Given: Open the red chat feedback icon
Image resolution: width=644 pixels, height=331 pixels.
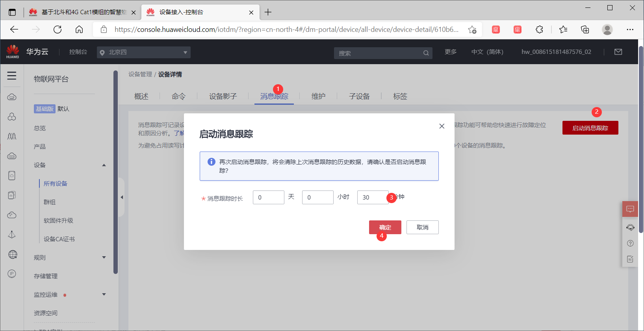Looking at the screenshot, I should point(630,209).
